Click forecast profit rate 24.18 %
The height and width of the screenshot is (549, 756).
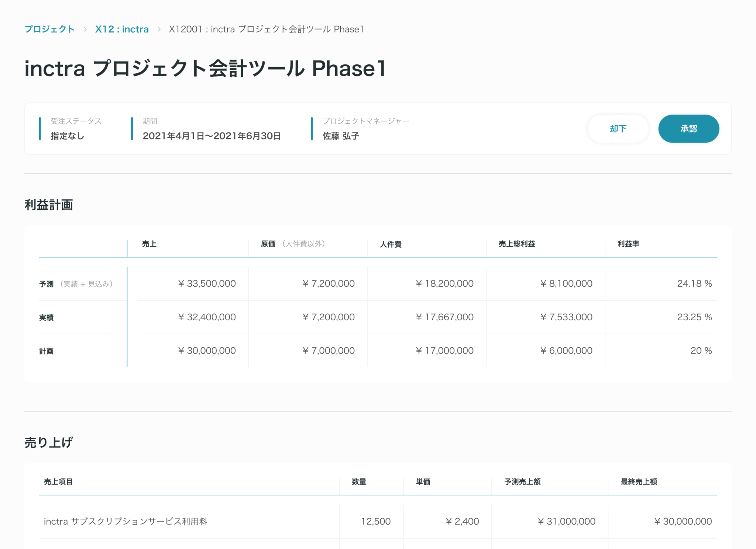tap(694, 283)
